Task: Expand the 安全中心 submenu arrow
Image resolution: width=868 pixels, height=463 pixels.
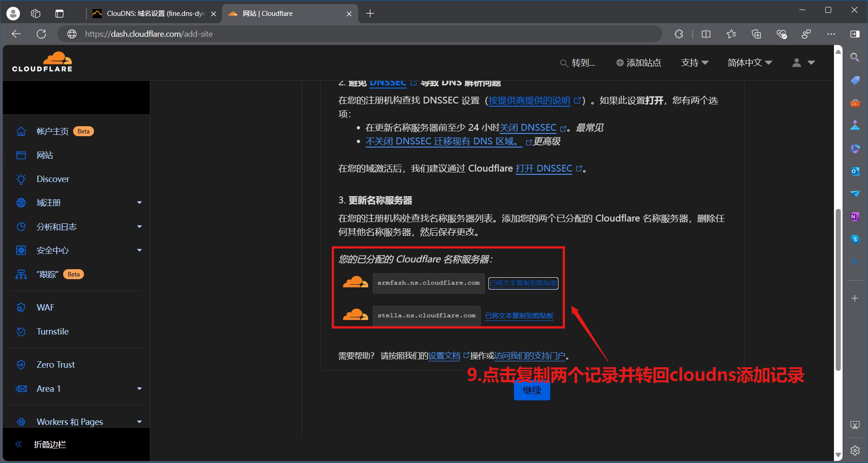Action: (x=139, y=250)
